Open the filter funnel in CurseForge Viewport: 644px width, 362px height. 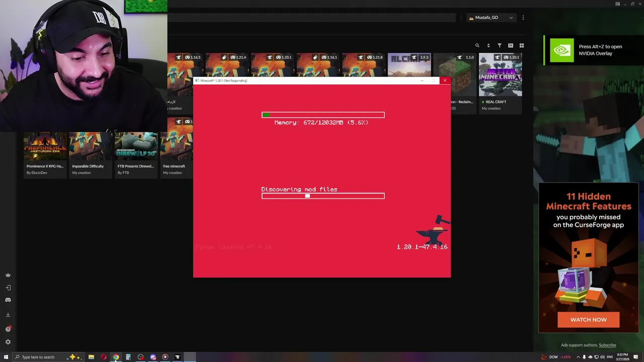tap(500, 46)
